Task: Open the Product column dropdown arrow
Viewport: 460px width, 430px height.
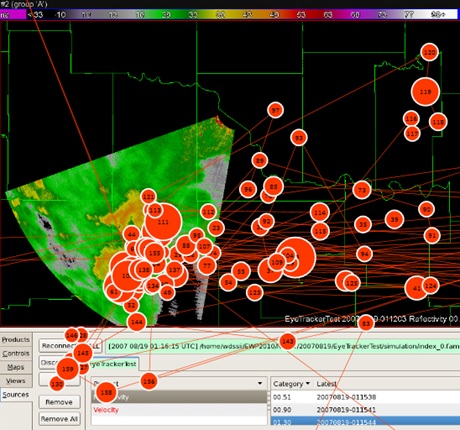Action: coord(260,383)
